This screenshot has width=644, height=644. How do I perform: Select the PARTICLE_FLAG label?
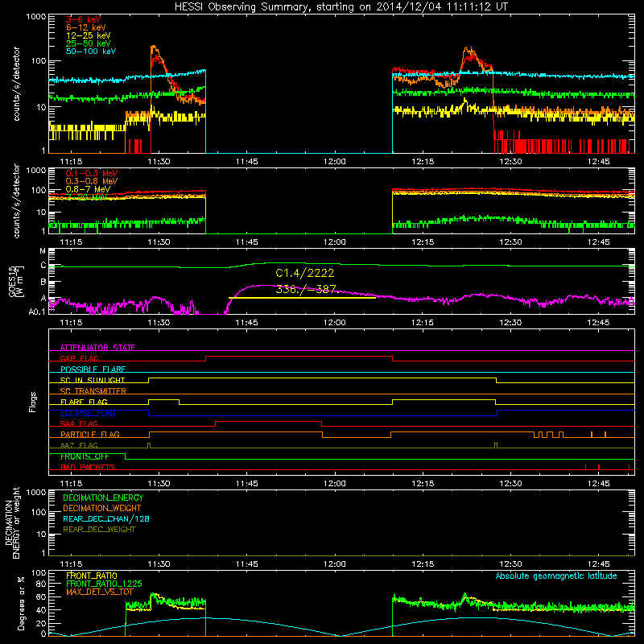(90, 434)
